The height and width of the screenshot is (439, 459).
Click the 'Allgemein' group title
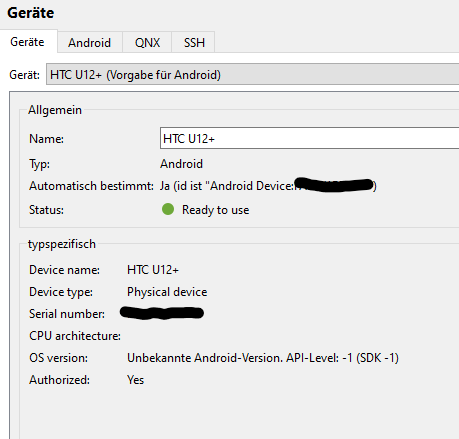pos(55,110)
